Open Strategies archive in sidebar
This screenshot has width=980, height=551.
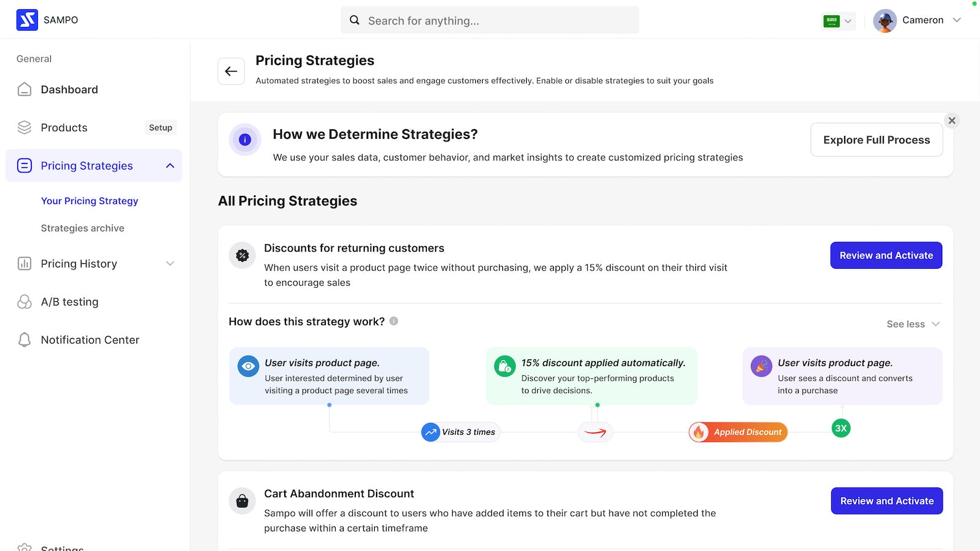[83, 228]
